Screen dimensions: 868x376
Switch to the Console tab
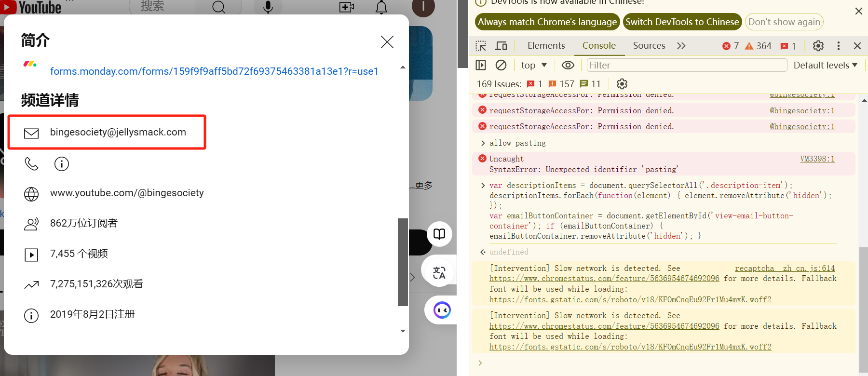(x=599, y=45)
